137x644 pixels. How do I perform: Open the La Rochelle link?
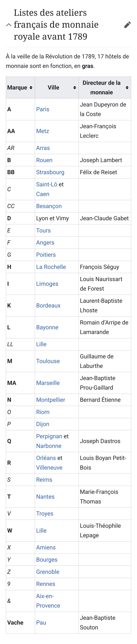51,267
